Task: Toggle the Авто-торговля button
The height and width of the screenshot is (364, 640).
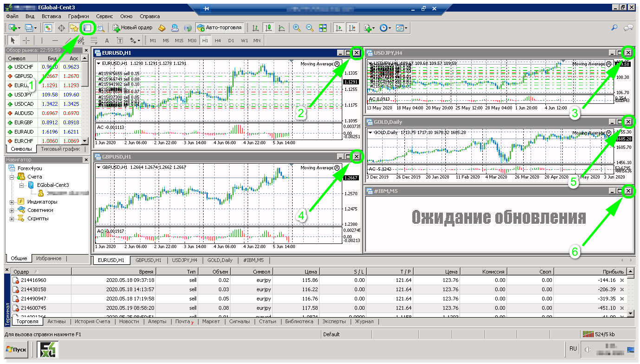Action: (220, 28)
